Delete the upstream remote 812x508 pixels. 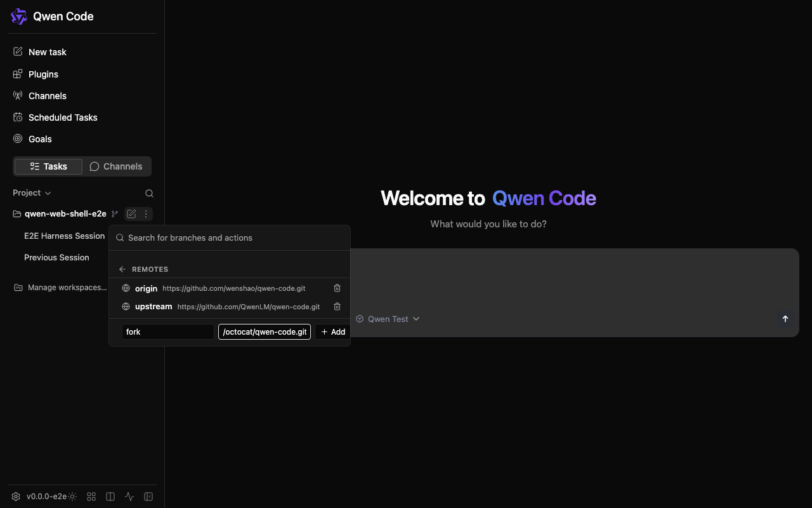[337, 307]
